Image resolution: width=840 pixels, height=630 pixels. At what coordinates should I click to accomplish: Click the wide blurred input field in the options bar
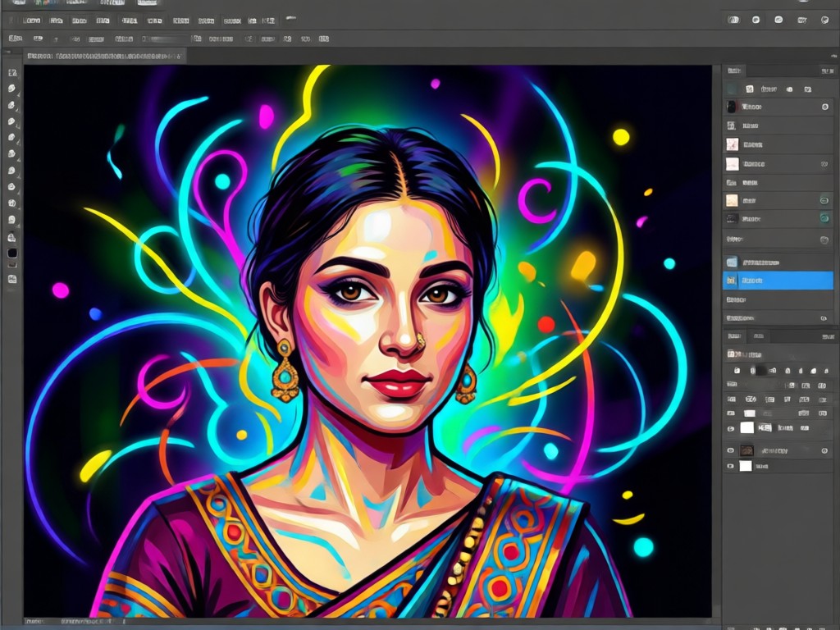click(166, 39)
